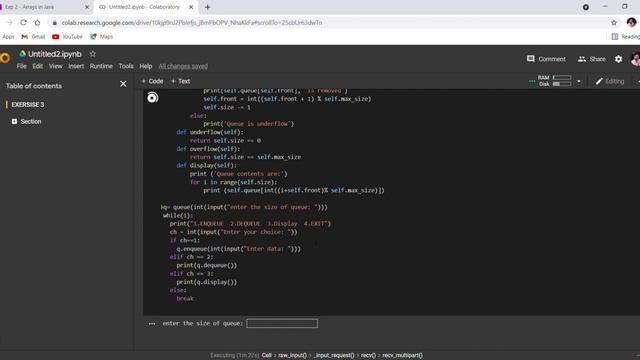Focus the enter the size of queue input
This screenshot has height=360, width=640.
(282, 323)
